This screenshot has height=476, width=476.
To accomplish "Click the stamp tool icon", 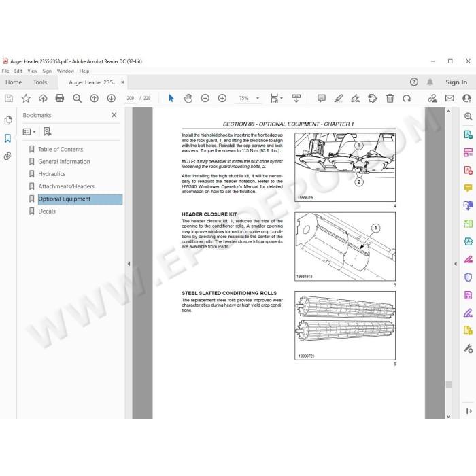I will 373,98.
